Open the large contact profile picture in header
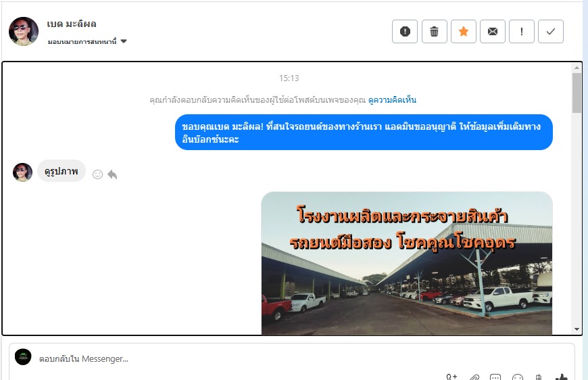 [x=24, y=32]
